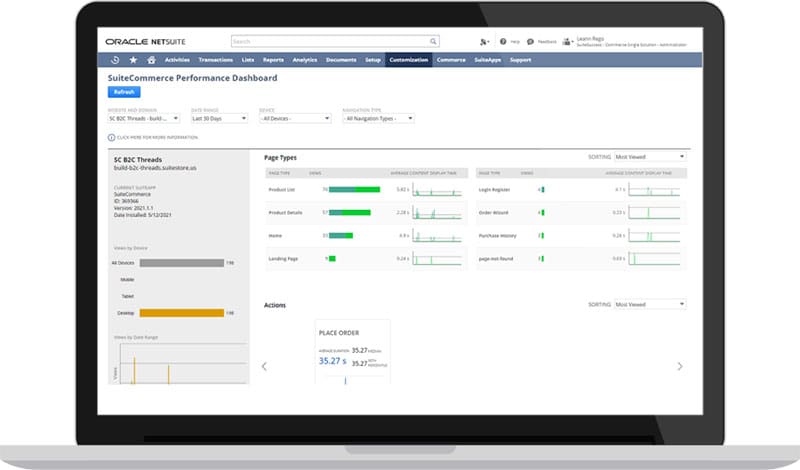
Task: Open the Shortcuts star icon
Action: click(133, 60)
